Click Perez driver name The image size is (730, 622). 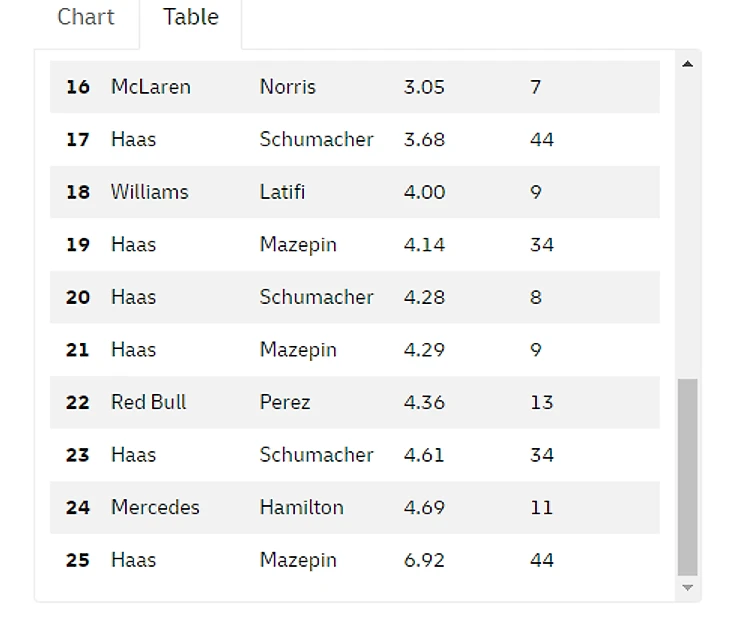pos(285,402)
